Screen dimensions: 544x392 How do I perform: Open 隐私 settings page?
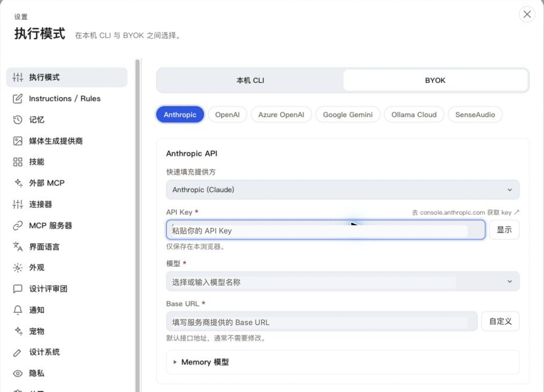point(67,373)
